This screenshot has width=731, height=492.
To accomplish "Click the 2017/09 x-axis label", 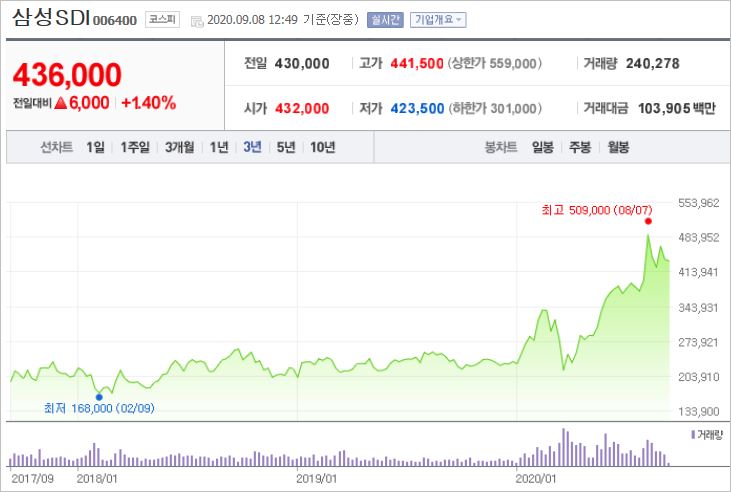I will pyautogui.click(x=33, y=478).
